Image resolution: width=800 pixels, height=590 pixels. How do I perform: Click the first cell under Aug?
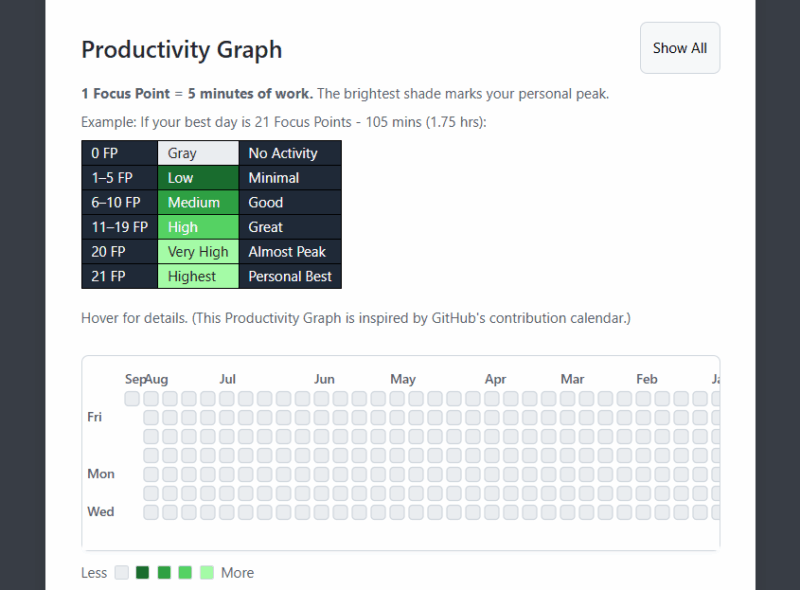[151, 398]
